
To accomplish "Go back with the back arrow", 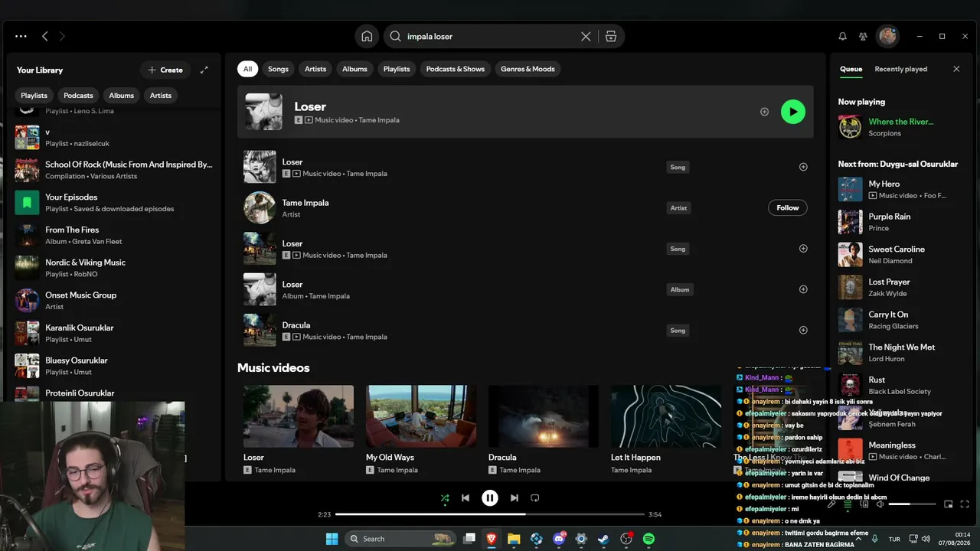I will pyautogui.click(x=45, y=36).
